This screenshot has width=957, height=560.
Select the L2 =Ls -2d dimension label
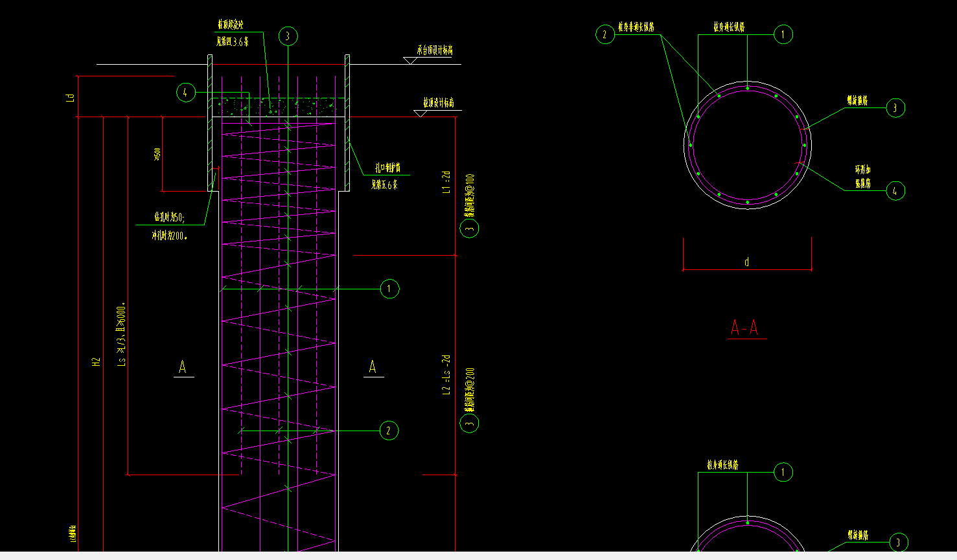tap(446, 375)
